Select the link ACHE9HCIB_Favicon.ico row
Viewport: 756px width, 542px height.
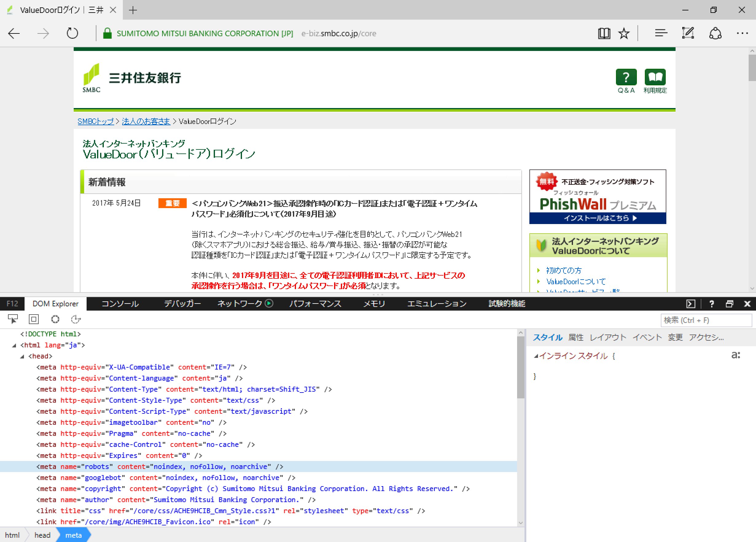point(258,522)
